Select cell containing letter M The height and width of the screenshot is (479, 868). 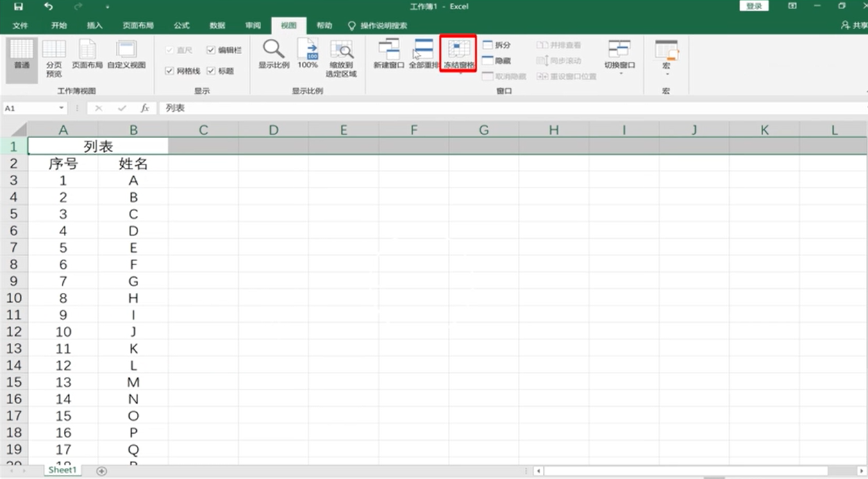point(133,383)
